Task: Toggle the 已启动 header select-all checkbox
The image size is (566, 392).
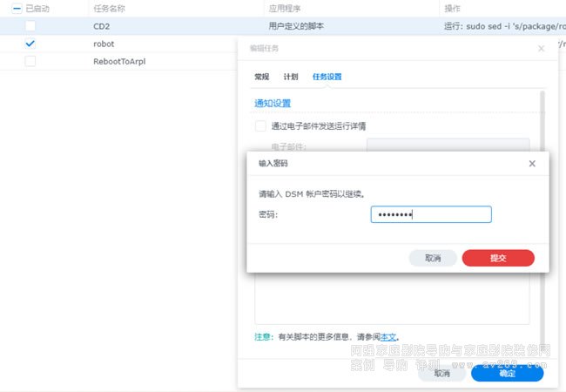Action: 17,8
